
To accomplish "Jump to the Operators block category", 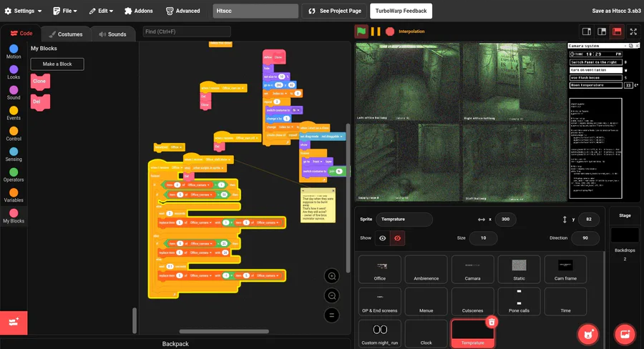I will click(x=14, y=175).
